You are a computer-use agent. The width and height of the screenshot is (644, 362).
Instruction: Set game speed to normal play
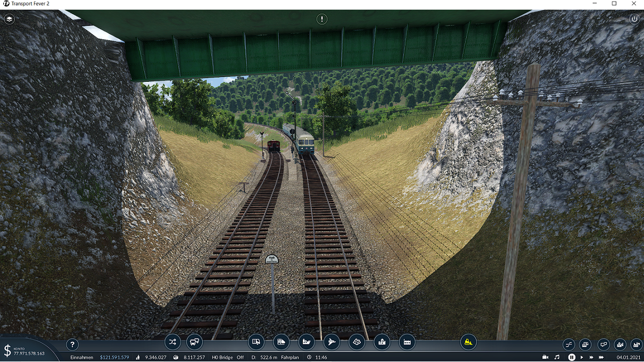pos(582,357)
